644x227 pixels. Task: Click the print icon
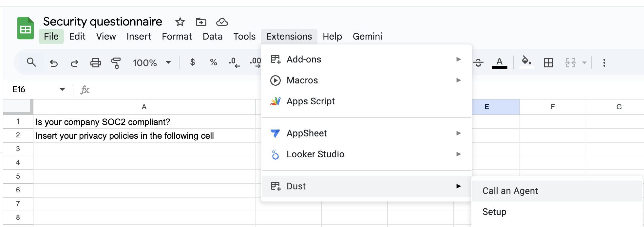pyautogui.click(x=95, y=62)
